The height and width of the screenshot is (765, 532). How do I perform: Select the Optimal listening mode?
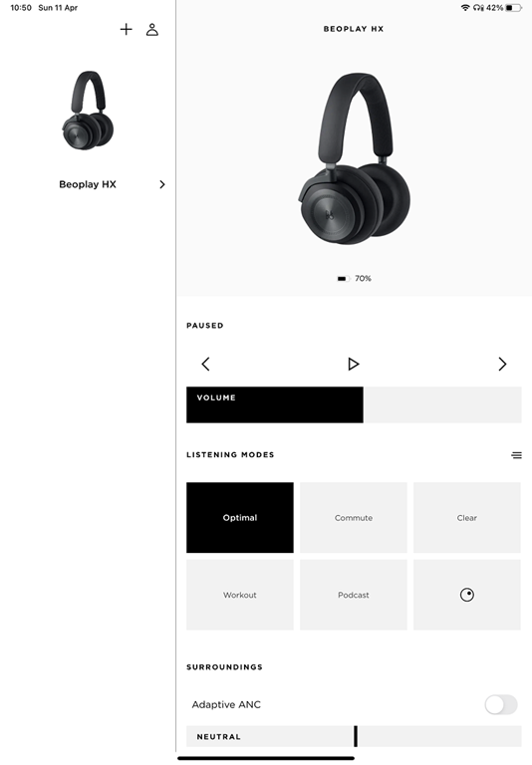pyautogui.click(x=240, y=518)
